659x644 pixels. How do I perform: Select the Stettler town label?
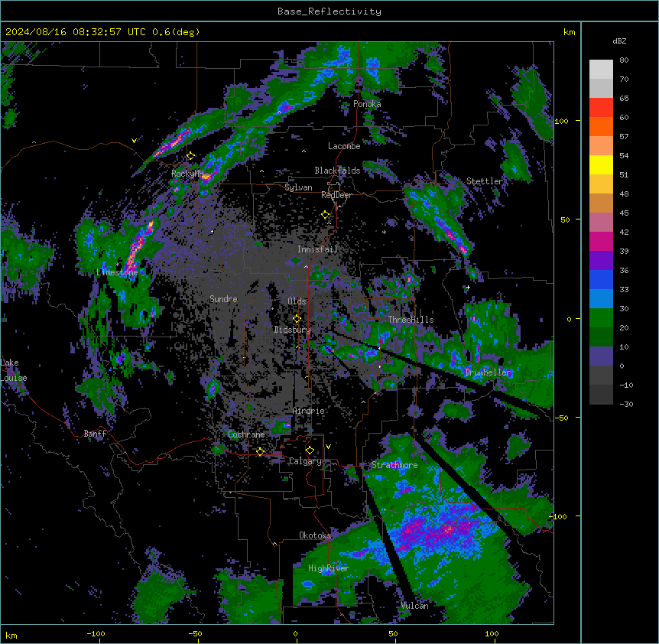485,181
